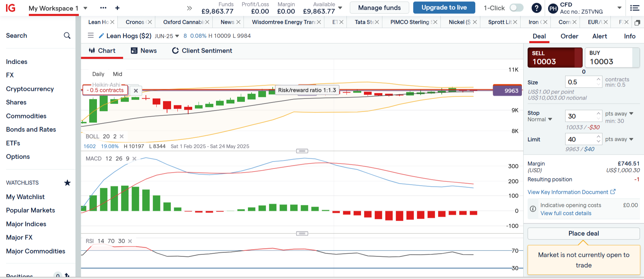Open the News chart tab
The height and width of the screenshot is (279, 644).
144,51
